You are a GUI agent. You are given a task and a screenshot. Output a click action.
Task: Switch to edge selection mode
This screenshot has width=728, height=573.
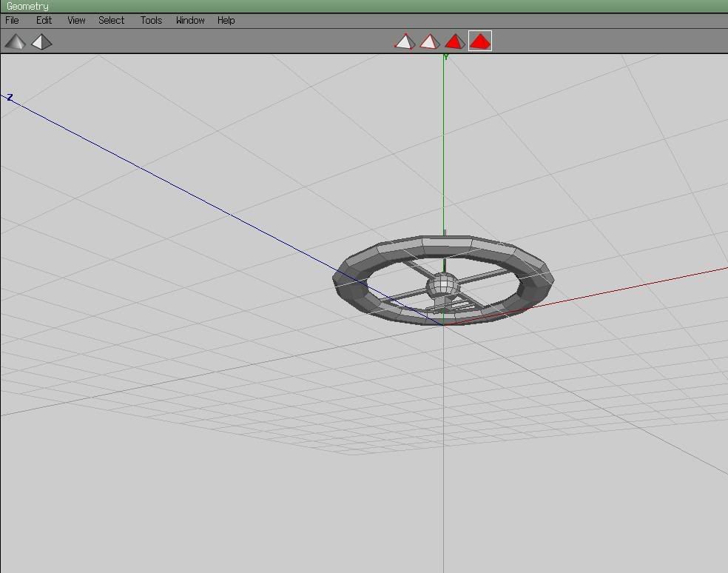point(429,41)
